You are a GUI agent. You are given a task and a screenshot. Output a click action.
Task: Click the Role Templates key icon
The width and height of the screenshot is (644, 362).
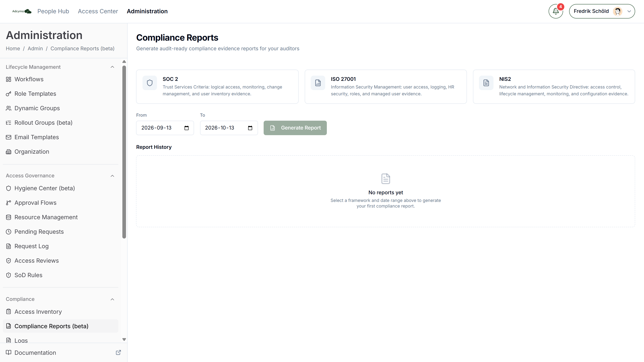(x=8, y=94)
